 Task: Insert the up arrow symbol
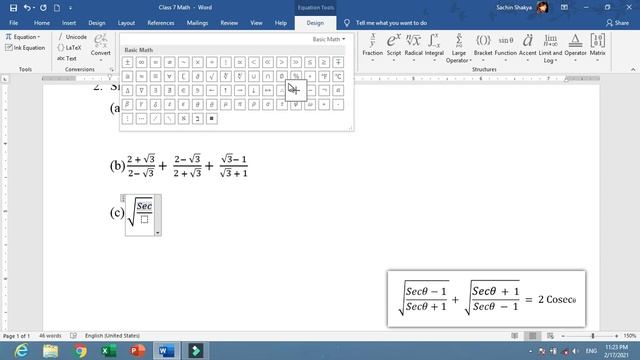click(225, 90)
